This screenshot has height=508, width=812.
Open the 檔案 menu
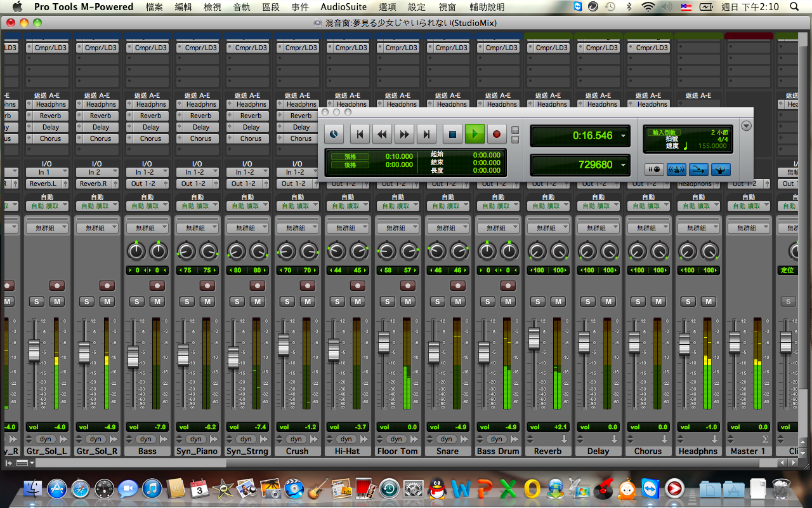coord(154,7)
